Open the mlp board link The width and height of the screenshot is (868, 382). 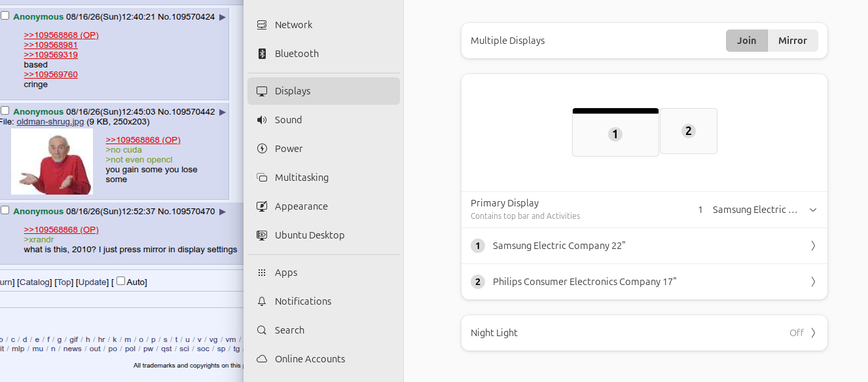click(18, 349)
